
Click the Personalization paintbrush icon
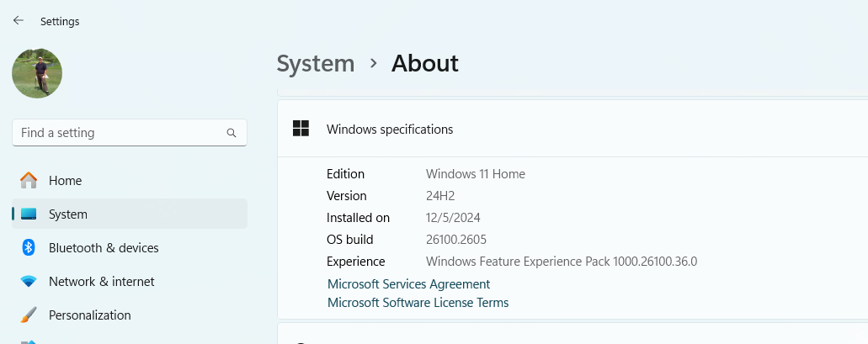[x=29, y=315]
